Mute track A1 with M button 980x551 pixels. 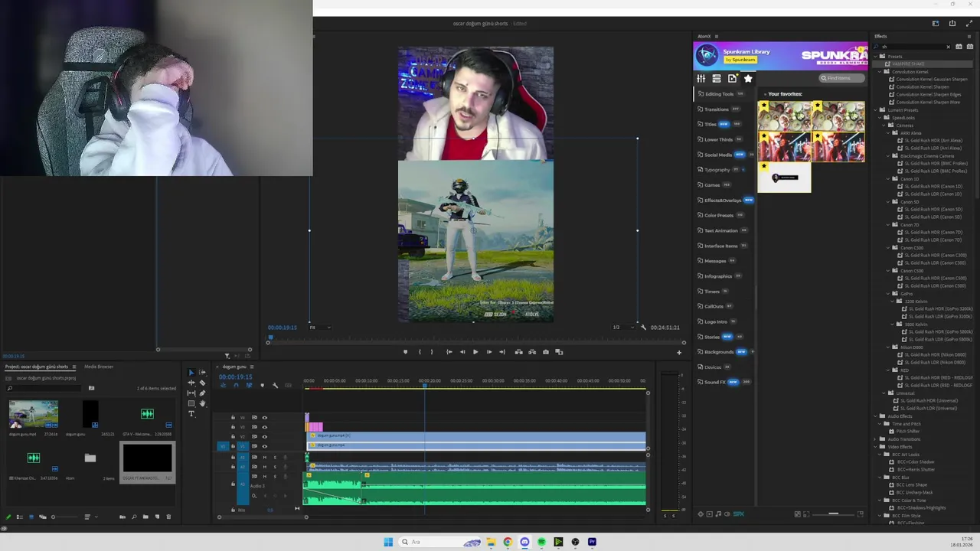pyautogui.click(x=264, y=458)
